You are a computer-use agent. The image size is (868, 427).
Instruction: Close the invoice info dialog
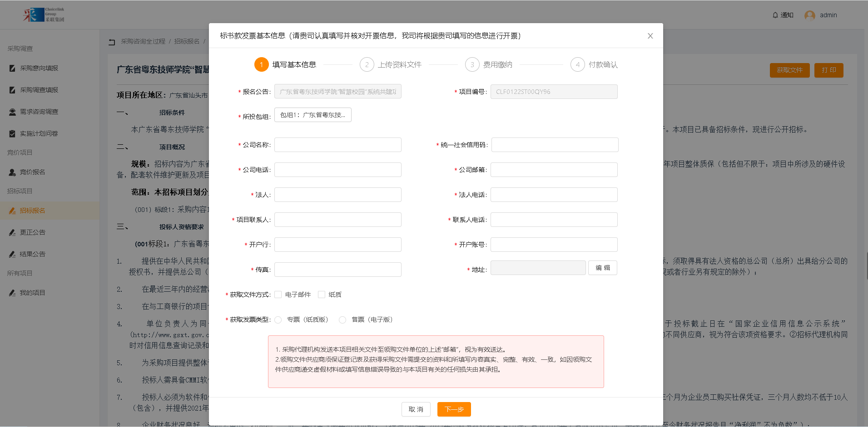(650, 36)
